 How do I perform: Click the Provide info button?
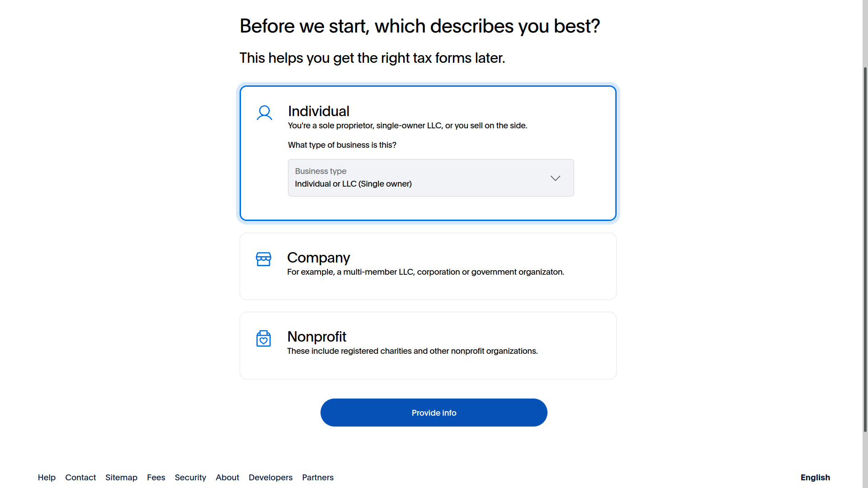pos(434,413)
